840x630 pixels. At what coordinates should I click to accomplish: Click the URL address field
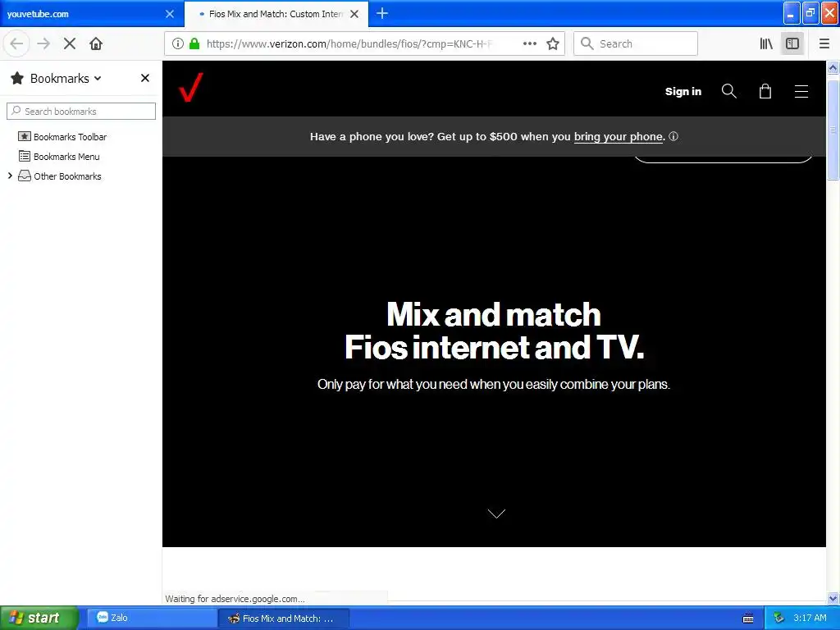click(349, 44)
